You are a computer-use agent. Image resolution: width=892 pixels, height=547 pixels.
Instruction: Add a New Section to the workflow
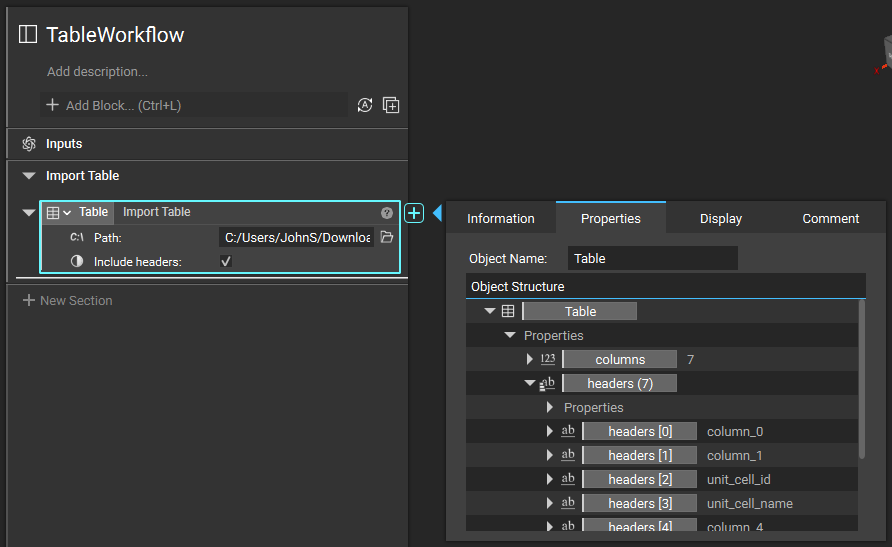click(x=68, y=300)
